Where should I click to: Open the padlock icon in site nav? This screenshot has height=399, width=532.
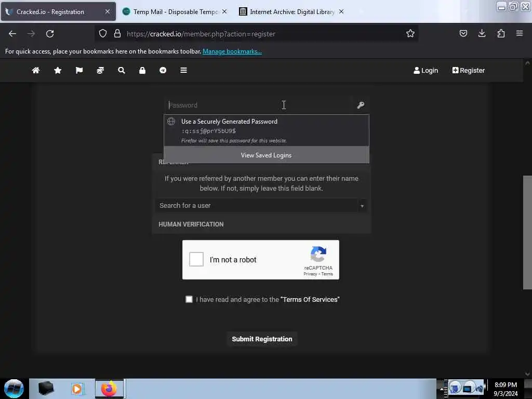point(142,70)
